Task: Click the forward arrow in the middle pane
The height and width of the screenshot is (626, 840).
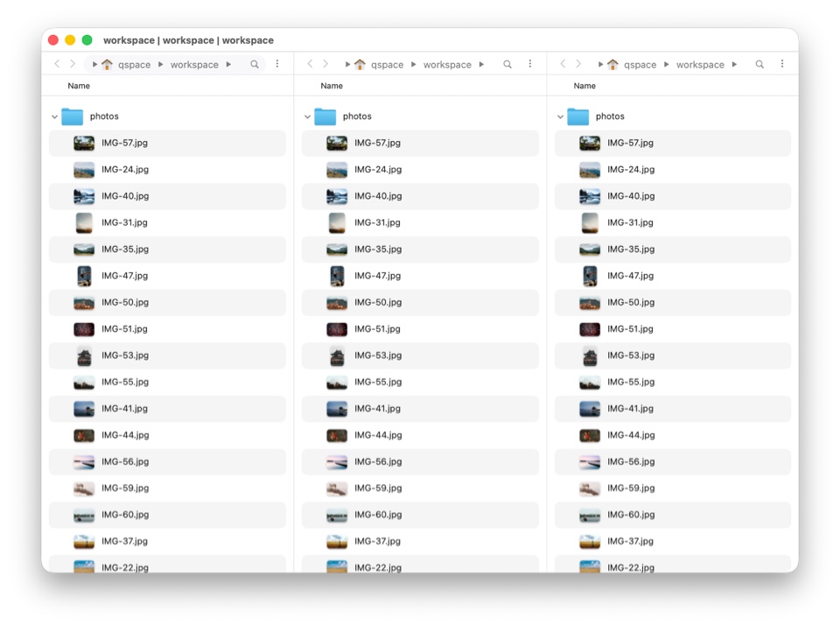Action: [325, 64]
